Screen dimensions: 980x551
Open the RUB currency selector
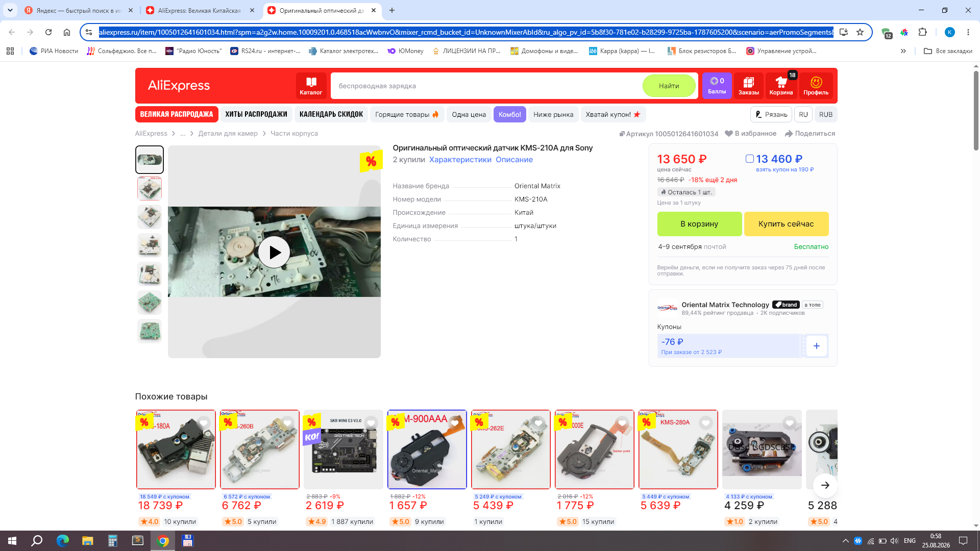pos(825,114)
